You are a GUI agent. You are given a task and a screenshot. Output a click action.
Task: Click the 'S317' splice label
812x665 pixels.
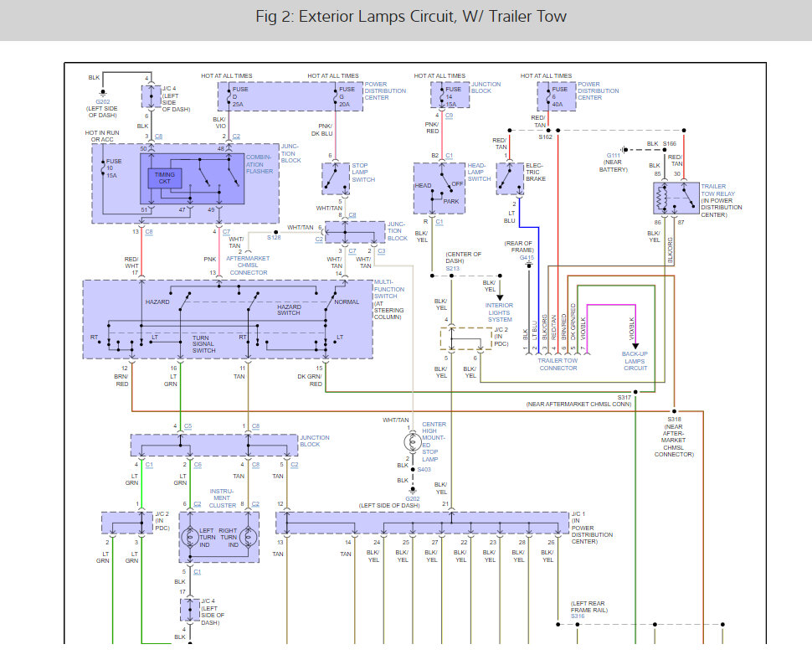pyautogui.click(x=624, y=398)
